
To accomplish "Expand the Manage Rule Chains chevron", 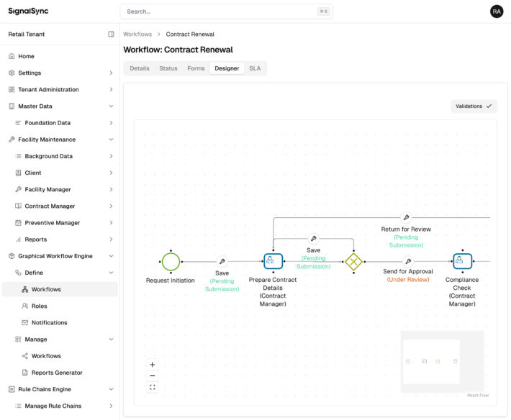I will 111,406.
